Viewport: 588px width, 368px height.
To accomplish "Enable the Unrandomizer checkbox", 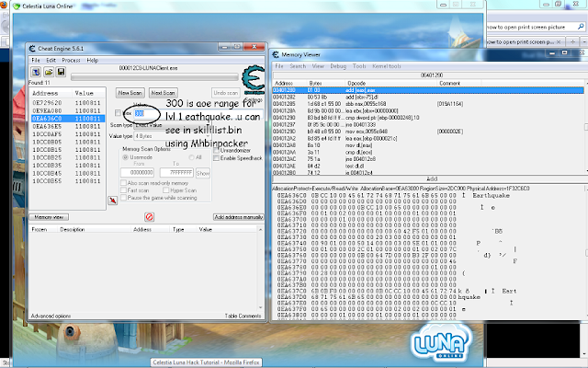I will click(216, 150).
